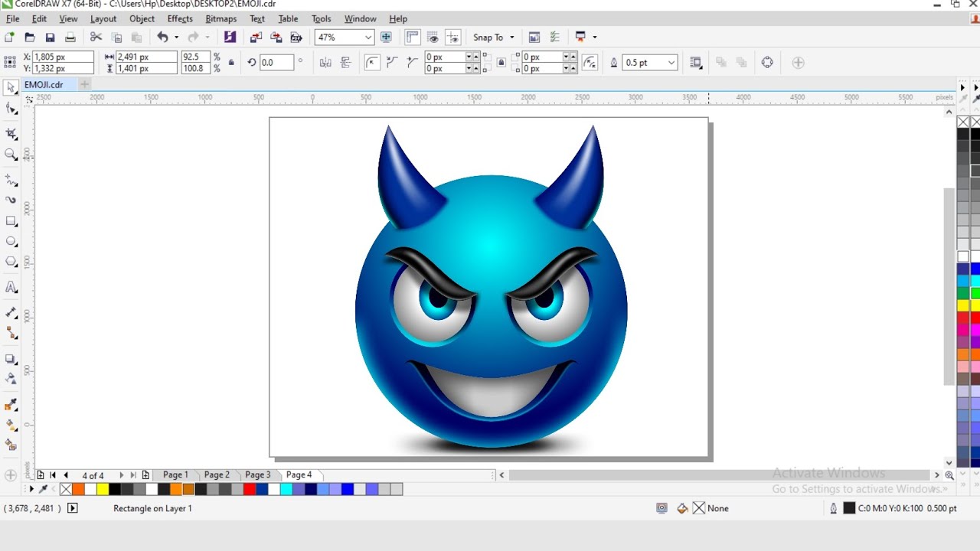This screenshot has height=551, width=980.
Task: Expand the Undo history dropdown arrow
Action: coord(176,37)
